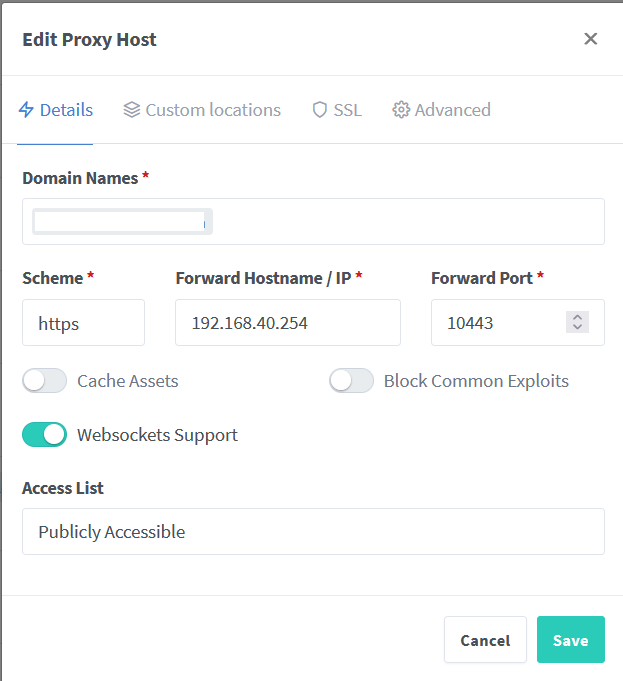Decrement the Forward Port using down arrow

tap(577, 327)
